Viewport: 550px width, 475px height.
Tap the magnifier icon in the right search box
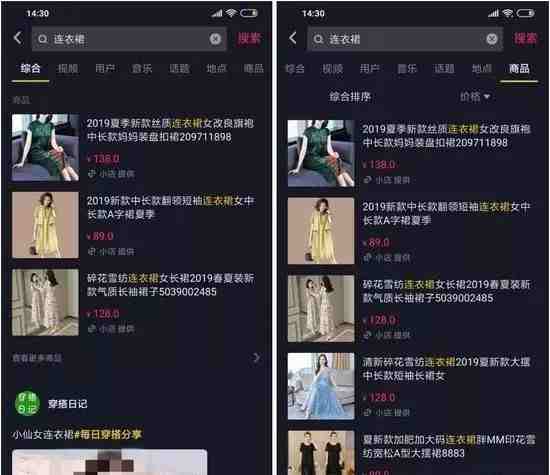318,39
